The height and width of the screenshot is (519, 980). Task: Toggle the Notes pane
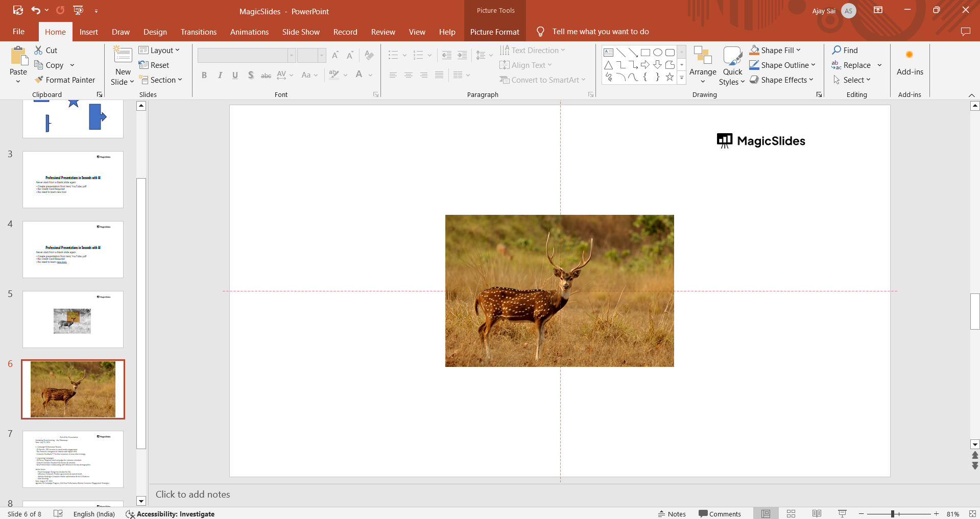[x=672, y=514]
